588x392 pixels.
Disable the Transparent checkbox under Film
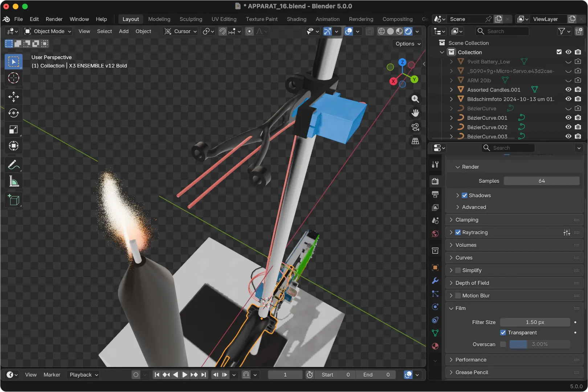503,332
